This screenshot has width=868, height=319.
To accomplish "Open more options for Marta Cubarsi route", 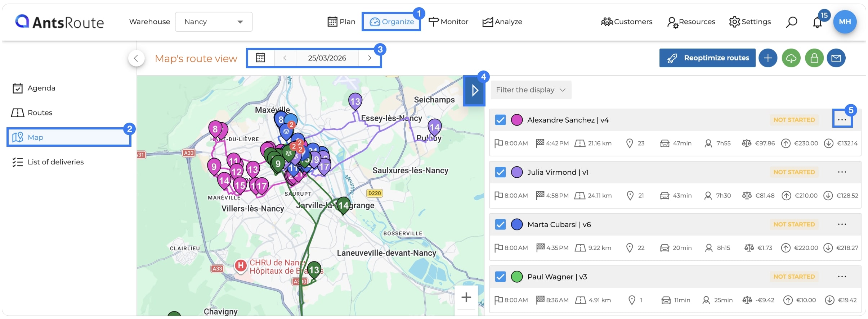I will pos(842,224).
